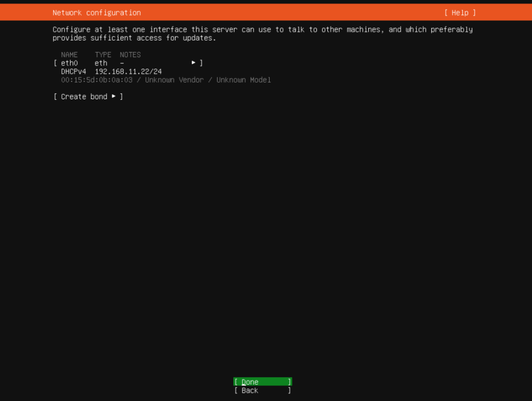The image size is (532, 401).
Task: Select the MAC address line for eth0
Action: pos(98,79)
